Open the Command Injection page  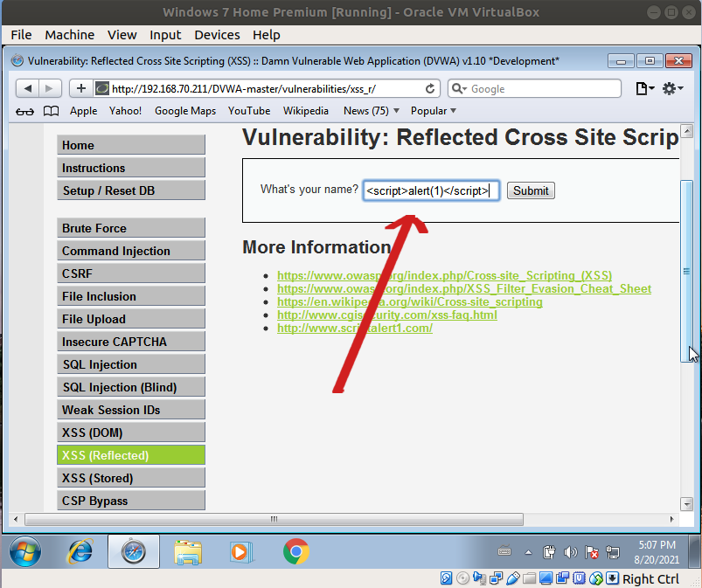(131, 251)
